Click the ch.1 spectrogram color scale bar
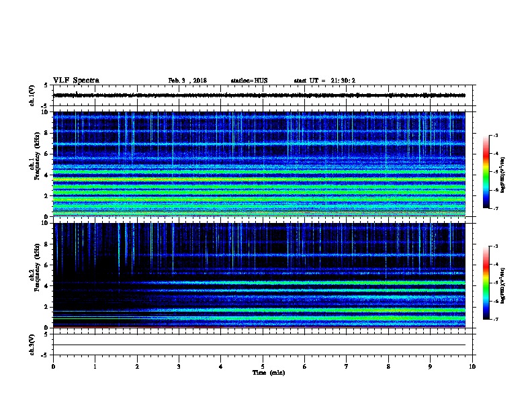This screenshot has width=532, height=411. [x=486, y=172]
